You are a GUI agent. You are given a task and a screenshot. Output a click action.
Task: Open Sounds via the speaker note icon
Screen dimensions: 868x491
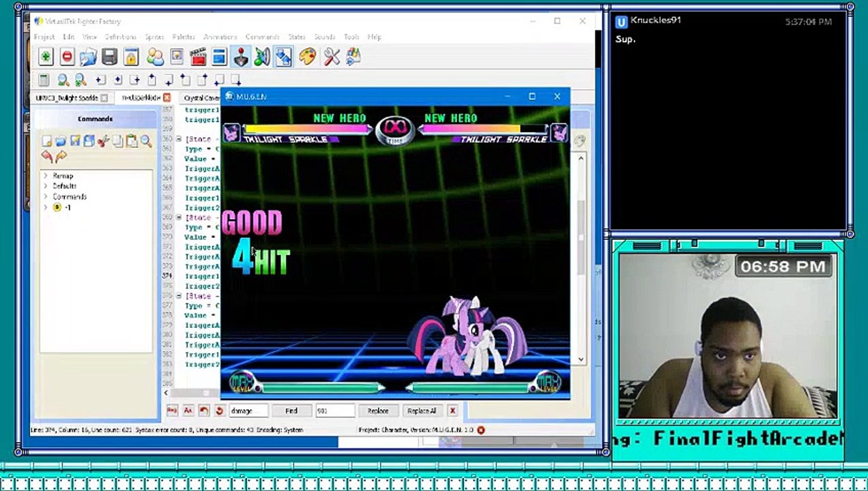(262, 57)
